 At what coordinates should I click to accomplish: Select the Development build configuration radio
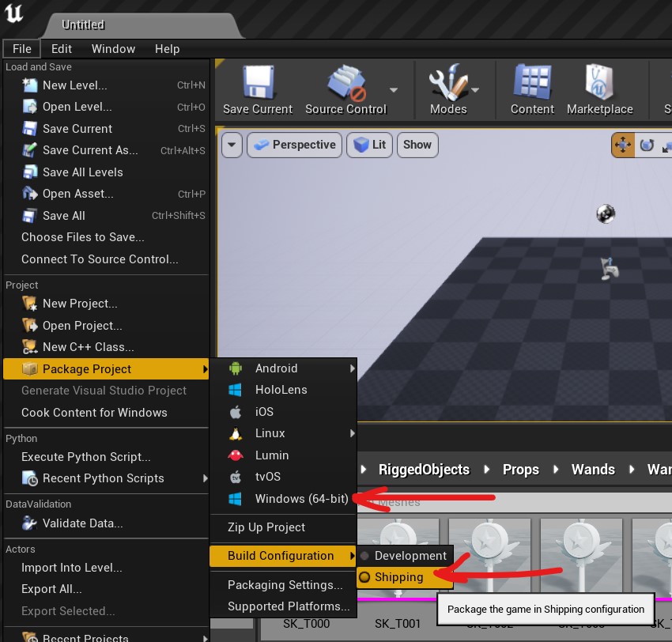364,556
